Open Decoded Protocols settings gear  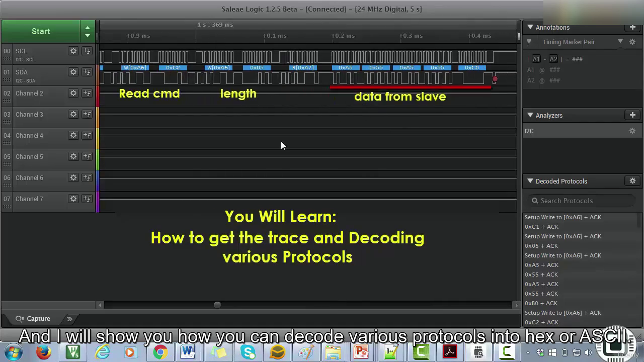click(x=632, y=181)
